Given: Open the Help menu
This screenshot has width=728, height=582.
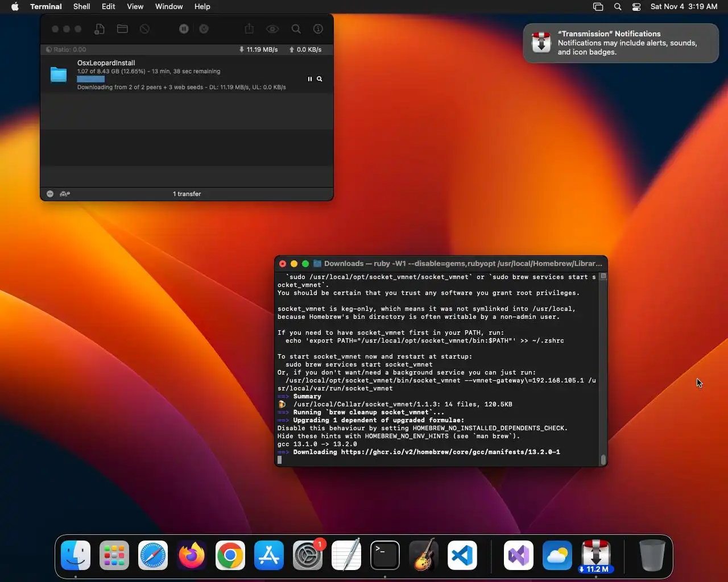Looking at the screenshot, I should pos(202,6).
